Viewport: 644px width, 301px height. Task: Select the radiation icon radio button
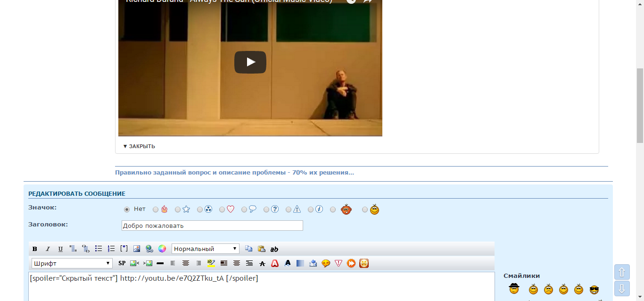pos(200,209)
